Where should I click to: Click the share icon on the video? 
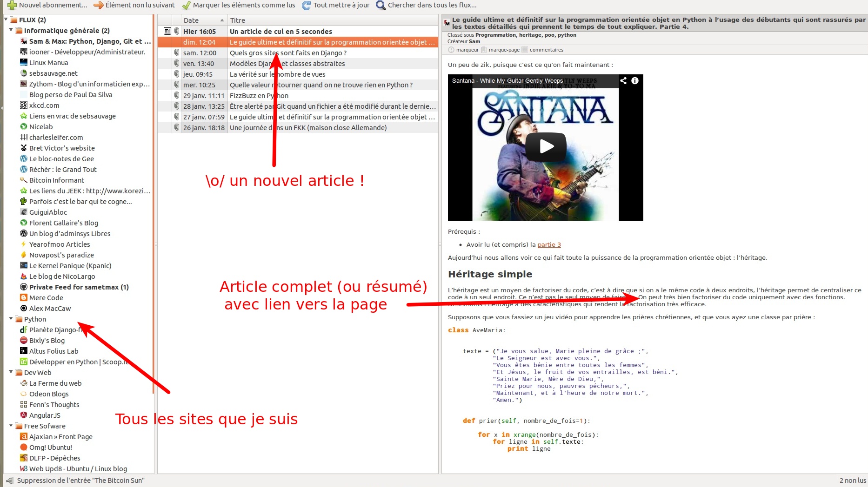click(623, 80)
